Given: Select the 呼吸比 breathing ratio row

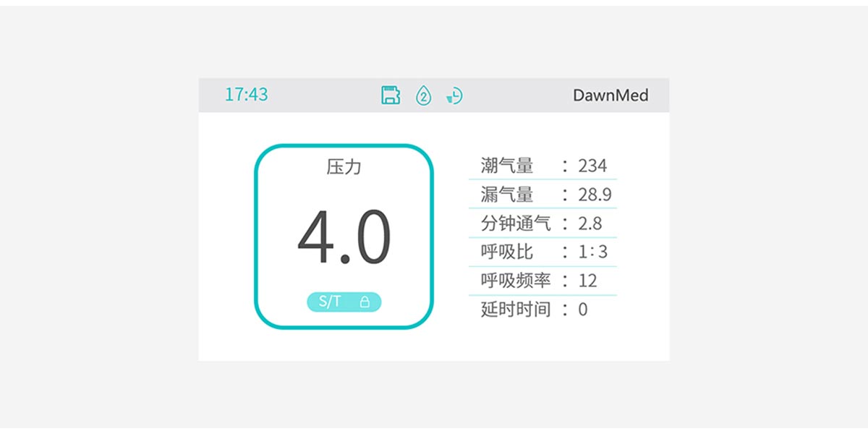Looking at the screenshot, I should coord(542,252).
